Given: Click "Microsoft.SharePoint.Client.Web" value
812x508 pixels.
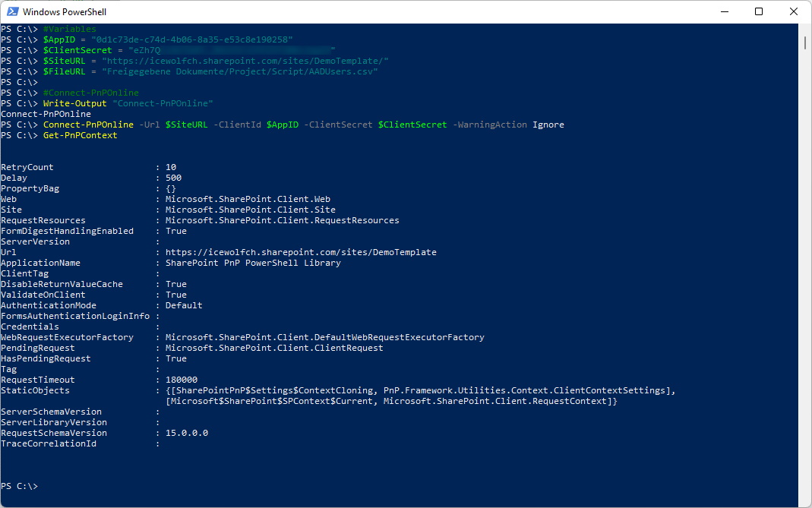Looking at the screenshot, I should [248, 199].
